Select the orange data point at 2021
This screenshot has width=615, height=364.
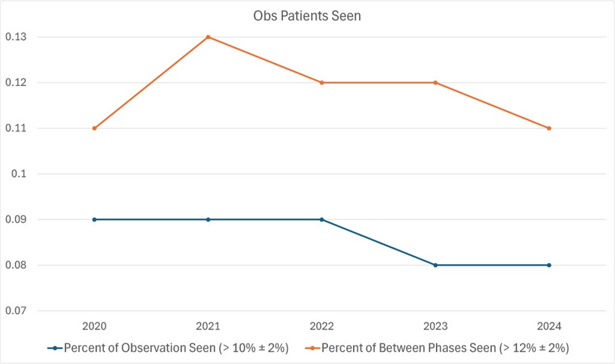208,37
